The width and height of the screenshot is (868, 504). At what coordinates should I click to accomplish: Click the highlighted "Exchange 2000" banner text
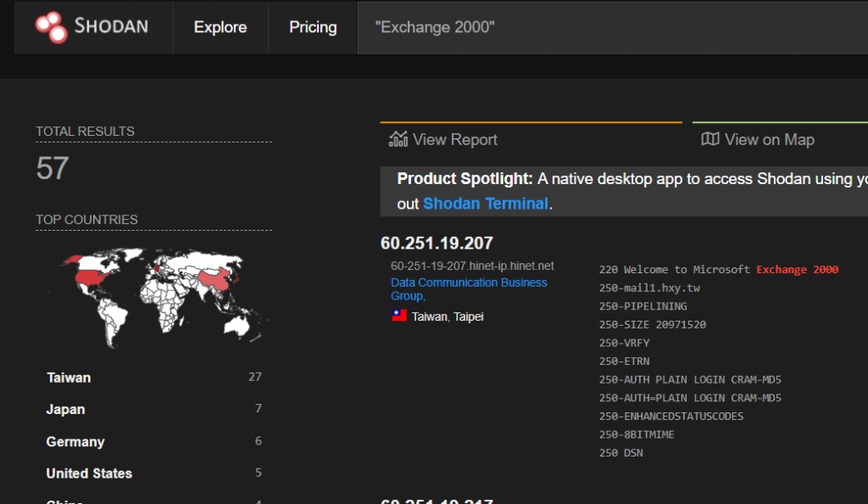pos(797,270)
